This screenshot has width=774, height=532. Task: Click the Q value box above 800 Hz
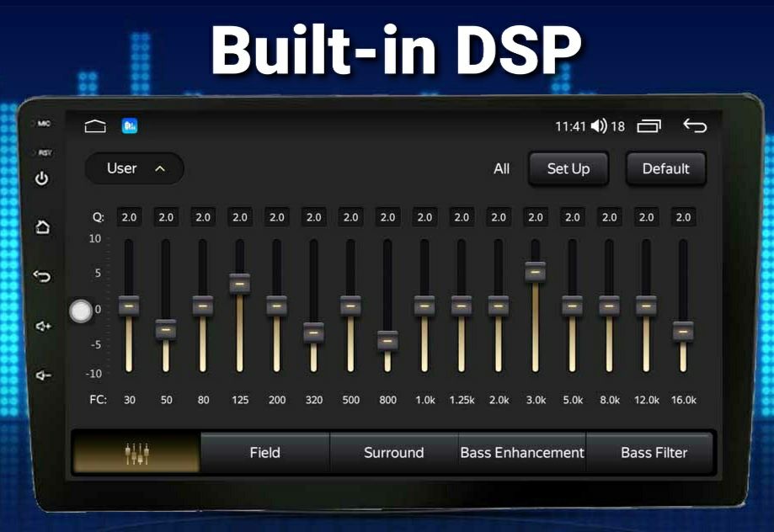point(387,217)
